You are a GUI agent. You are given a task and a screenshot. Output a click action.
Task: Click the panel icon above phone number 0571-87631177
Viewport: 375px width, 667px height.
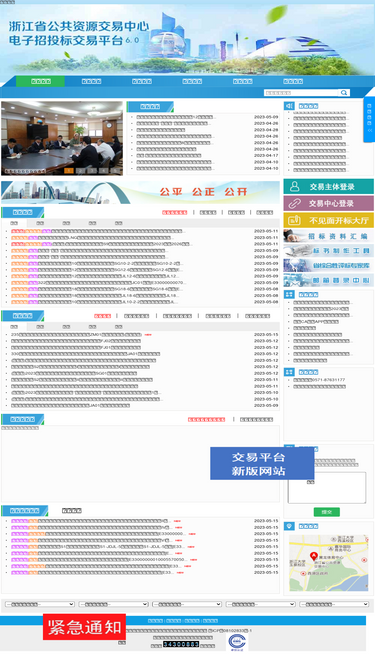coord(289,372)
